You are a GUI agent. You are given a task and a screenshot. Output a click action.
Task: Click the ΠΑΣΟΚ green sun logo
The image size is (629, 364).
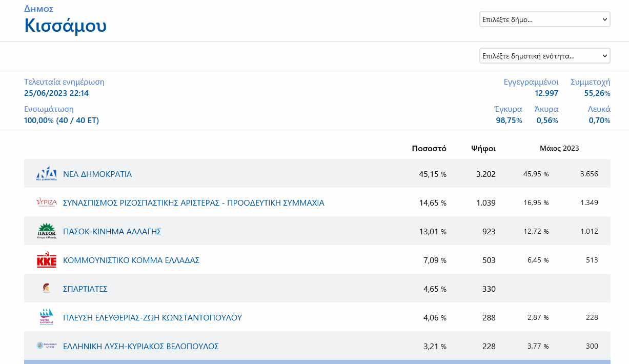coord(46,231)
